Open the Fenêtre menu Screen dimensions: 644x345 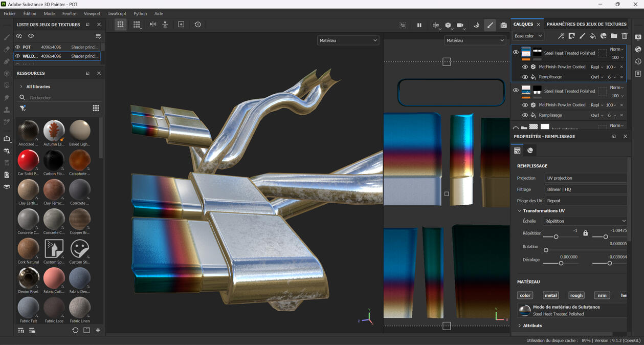(69, 13)
